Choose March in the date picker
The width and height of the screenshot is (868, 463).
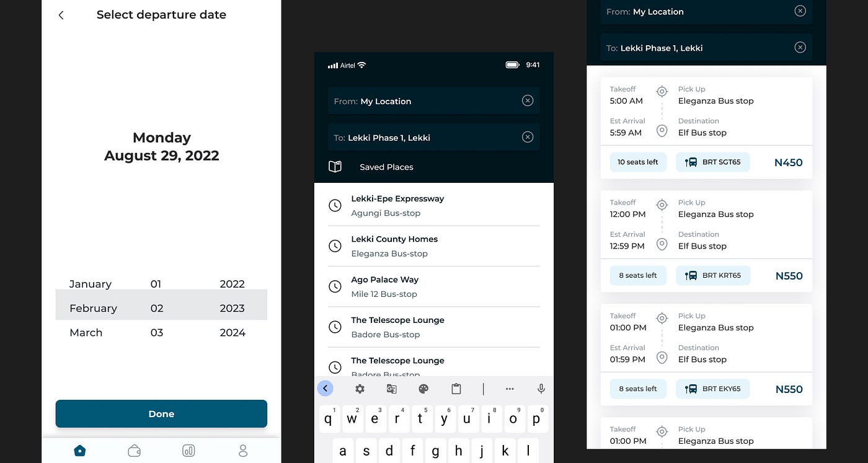coord(86,332)
